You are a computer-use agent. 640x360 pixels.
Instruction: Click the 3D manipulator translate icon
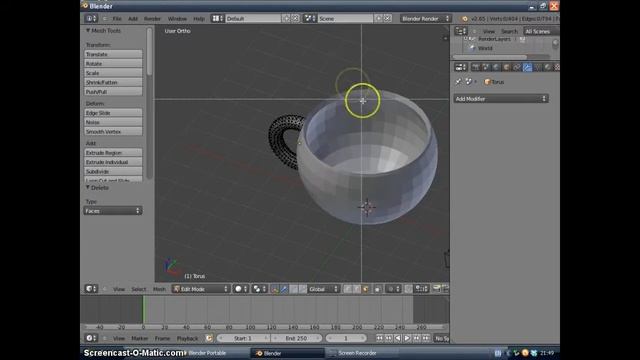[x=284, y=289]
